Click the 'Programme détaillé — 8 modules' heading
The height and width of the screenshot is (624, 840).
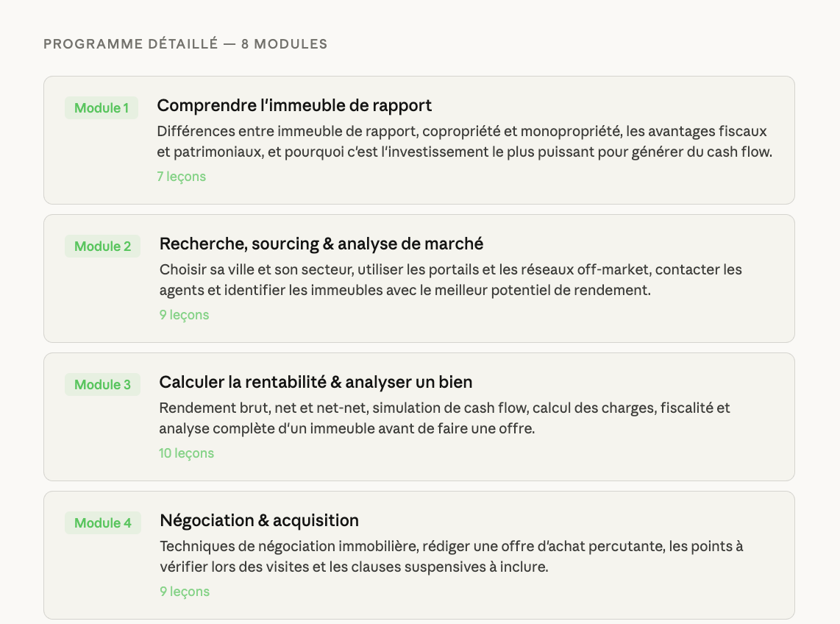pos(185,44)
